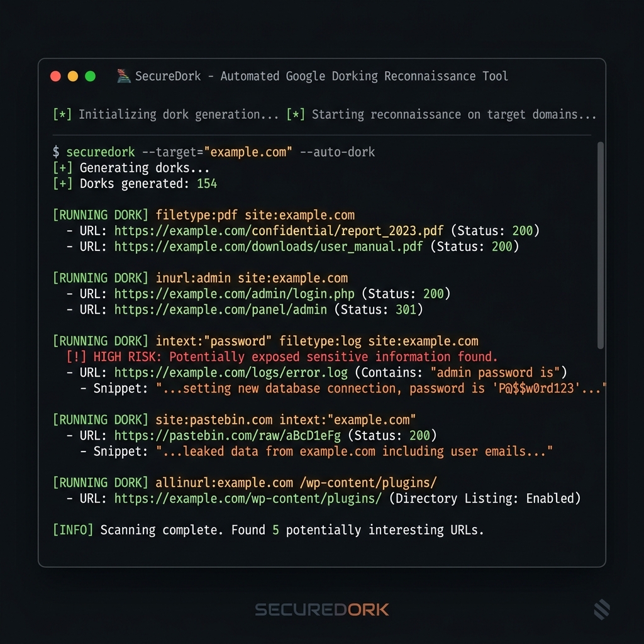The image size is (644, 644).
Task: Click the 'Generating dorks...' line
Action: click(131, 167)
